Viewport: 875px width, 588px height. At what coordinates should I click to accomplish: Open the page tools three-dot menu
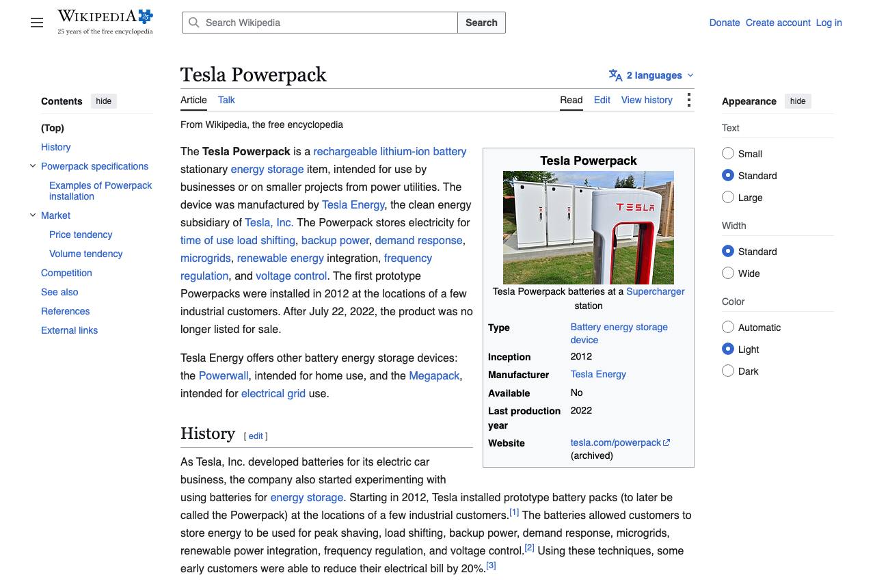click(688, 101)
